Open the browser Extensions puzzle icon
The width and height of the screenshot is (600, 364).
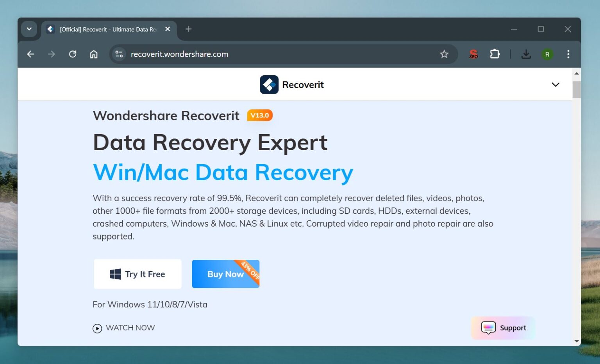coord(495,54)
